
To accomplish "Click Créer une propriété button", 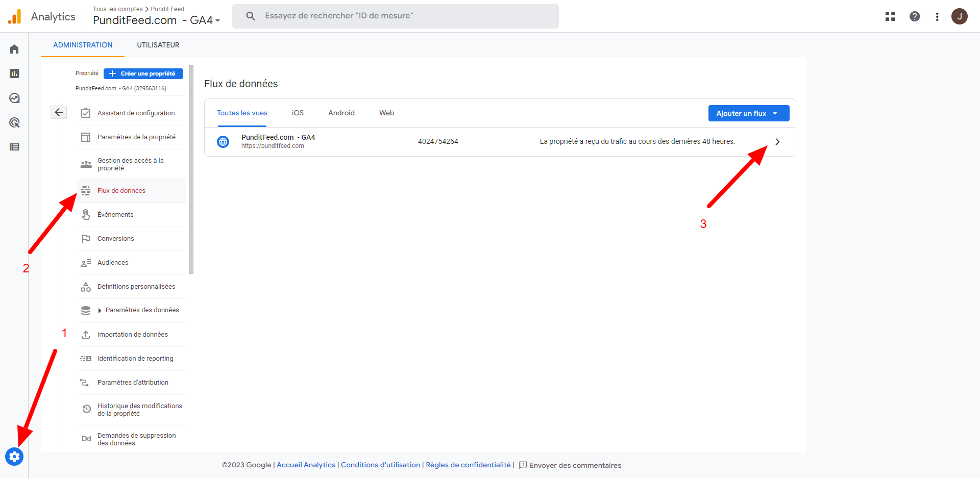I will (x=143, y=73).
